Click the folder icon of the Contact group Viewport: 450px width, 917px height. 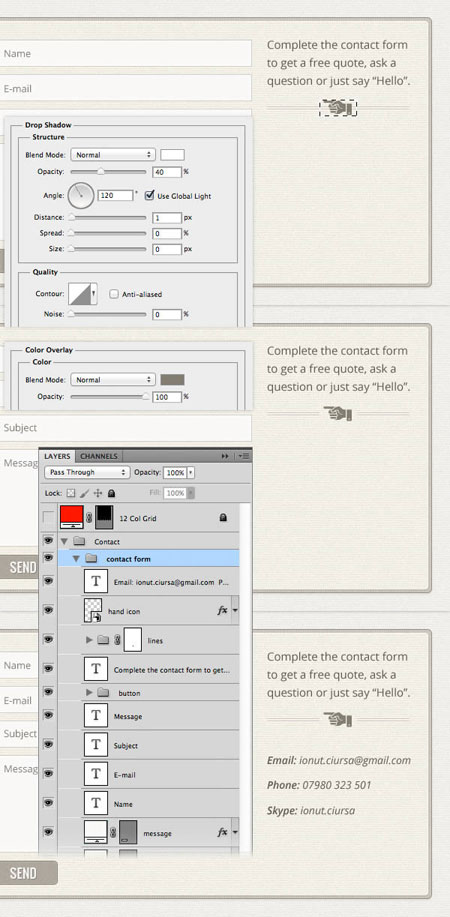(80, 542)
